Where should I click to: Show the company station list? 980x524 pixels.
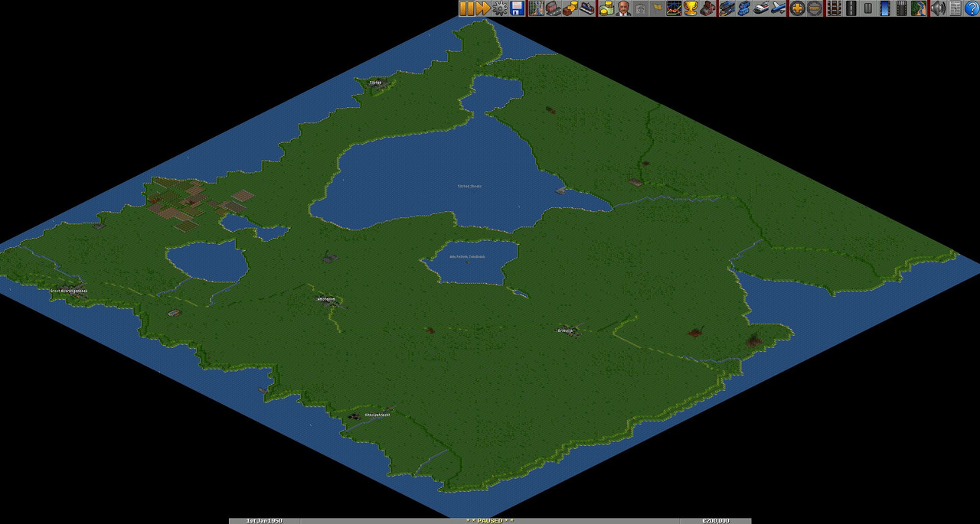(x=586, y=8)
